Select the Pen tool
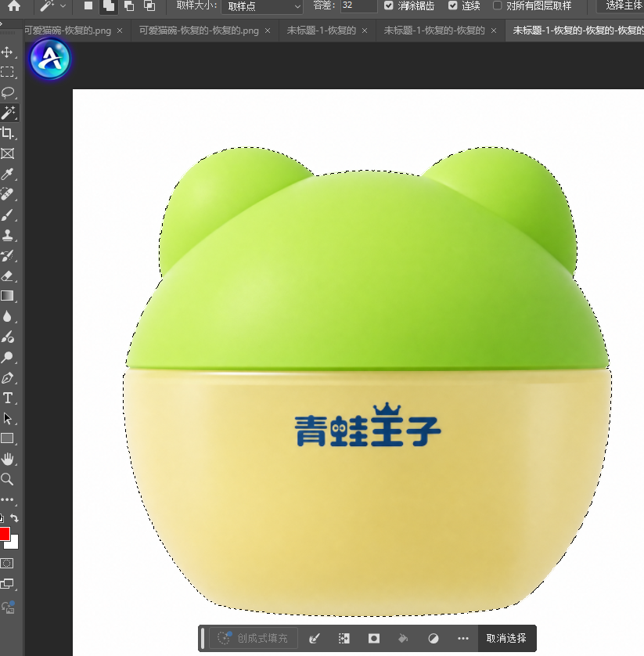Screen dimensions: 644x656 7,378
